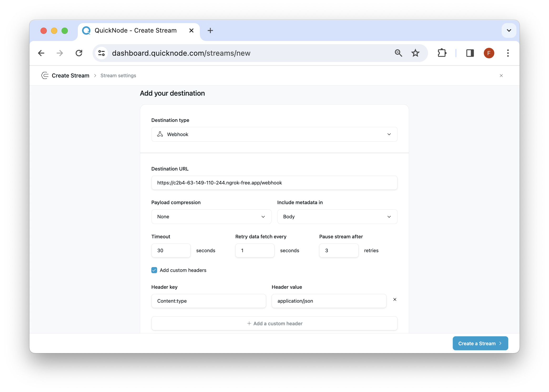Click the Header key field
The image size is (549, 392).
pos(209,301)
